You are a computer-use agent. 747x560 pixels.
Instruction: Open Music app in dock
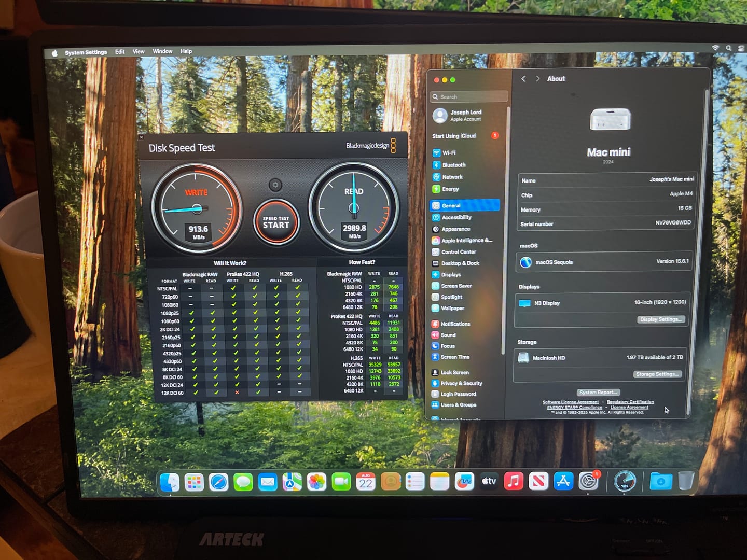pos(514,481)
